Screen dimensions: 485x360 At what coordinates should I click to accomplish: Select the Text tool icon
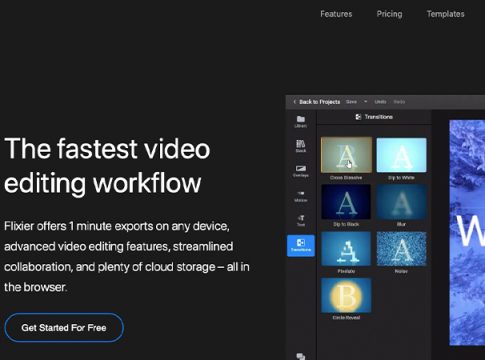[x=301, y=220]
